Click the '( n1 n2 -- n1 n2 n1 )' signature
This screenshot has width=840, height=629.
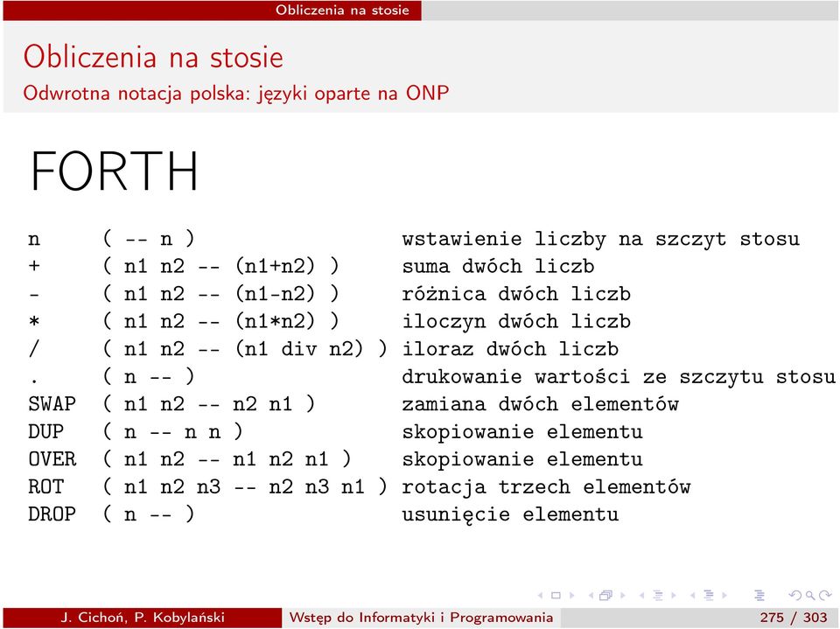(x=227, y=459)
